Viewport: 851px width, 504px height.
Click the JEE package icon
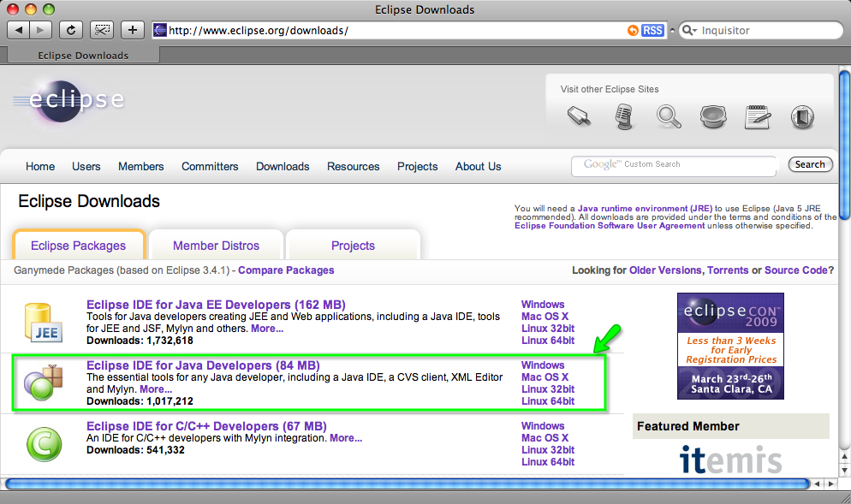coord(44,323)
